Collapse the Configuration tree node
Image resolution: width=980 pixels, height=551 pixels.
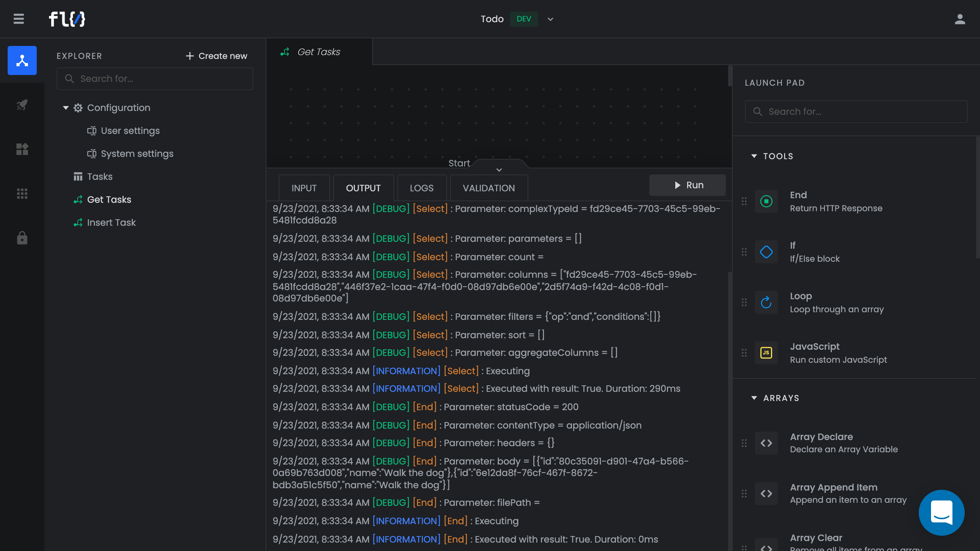pos(66,108)
